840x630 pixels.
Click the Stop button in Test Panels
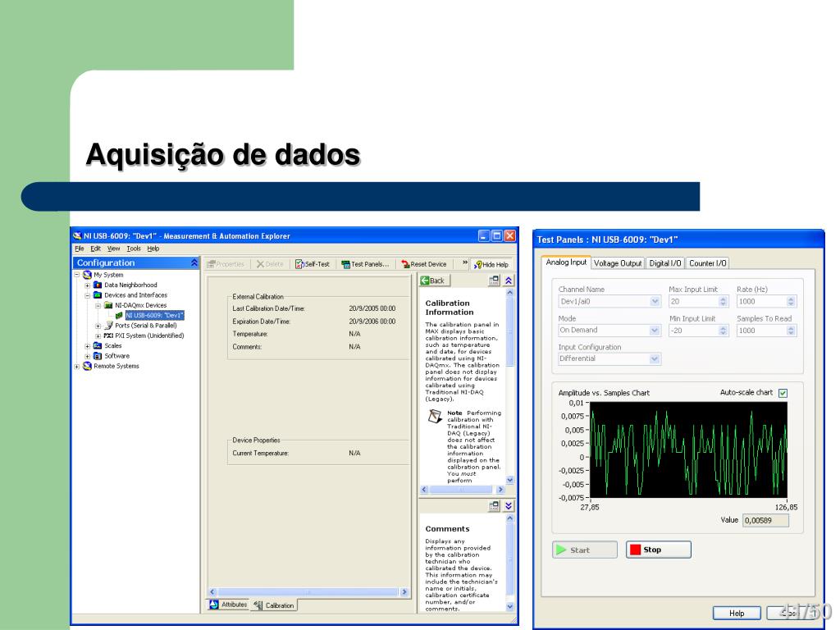[659, 550]
